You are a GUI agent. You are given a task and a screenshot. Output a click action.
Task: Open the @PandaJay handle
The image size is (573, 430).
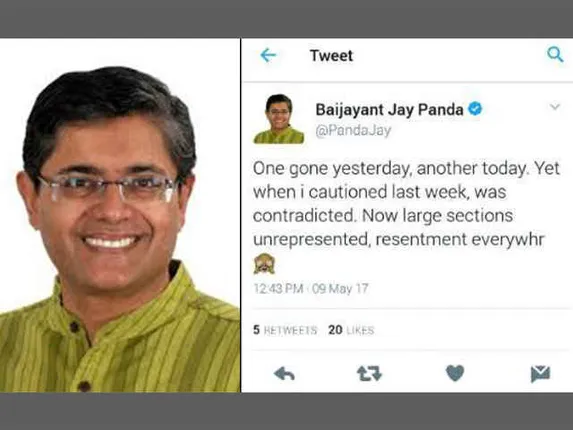353,130
